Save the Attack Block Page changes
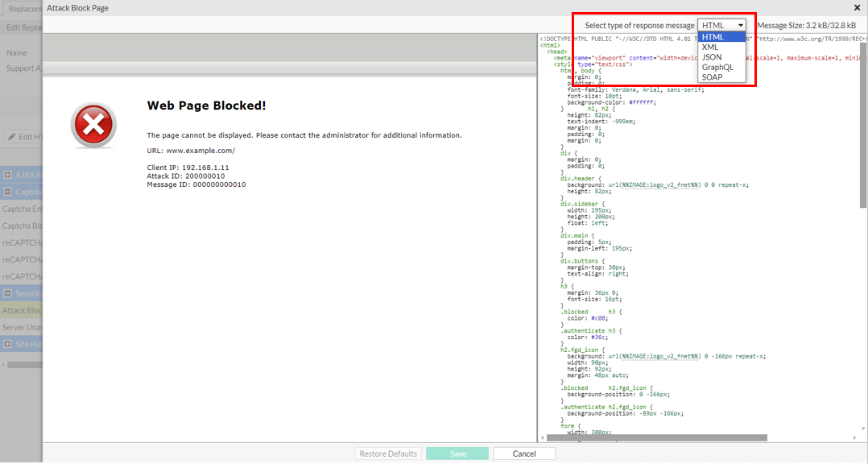Screen dimensions: 868x464 (457, 453)
